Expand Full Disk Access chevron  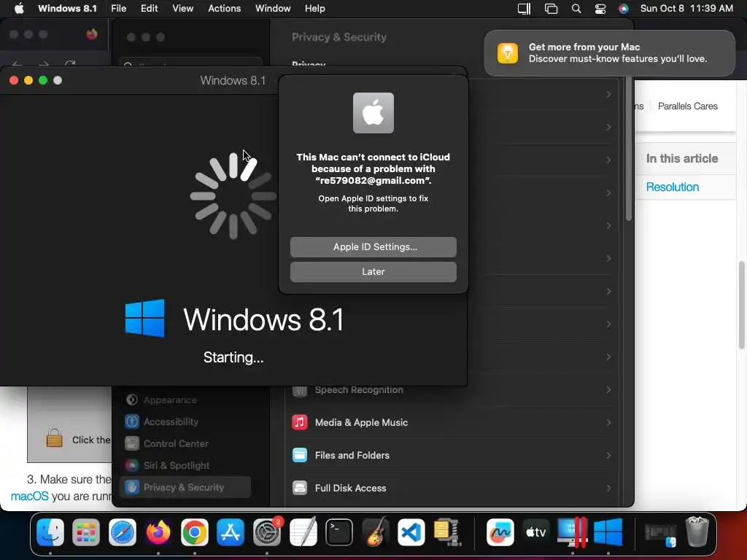[608, 488]
